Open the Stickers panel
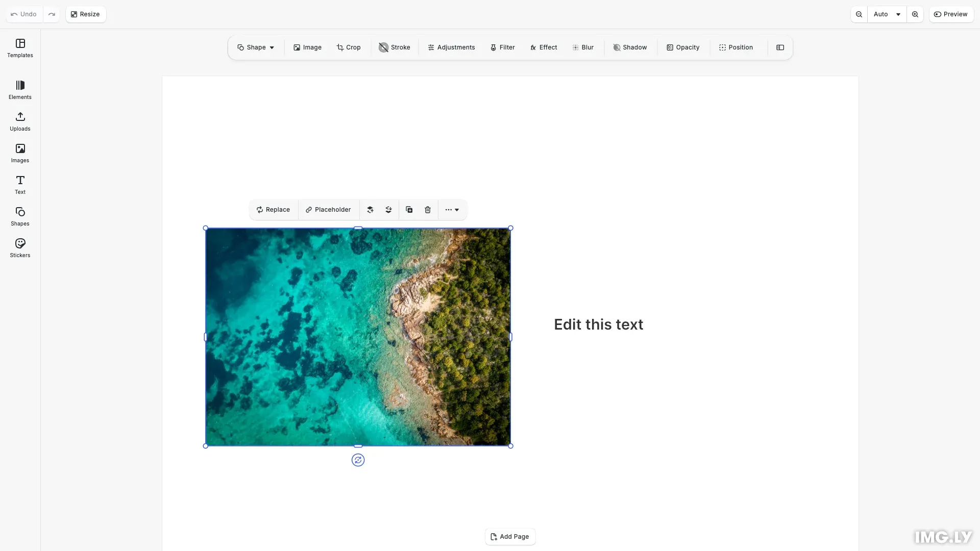Screen dimensions: 980x551 20,248
